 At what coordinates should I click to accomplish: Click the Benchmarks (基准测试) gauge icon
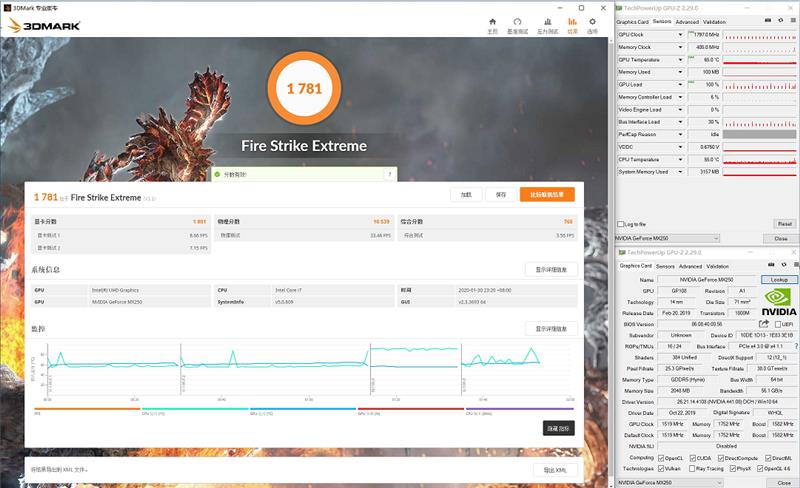(518, 24)
